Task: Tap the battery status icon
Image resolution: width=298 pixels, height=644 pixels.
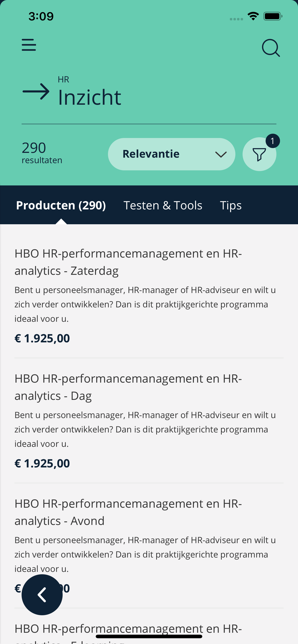Action: (273, 16)
